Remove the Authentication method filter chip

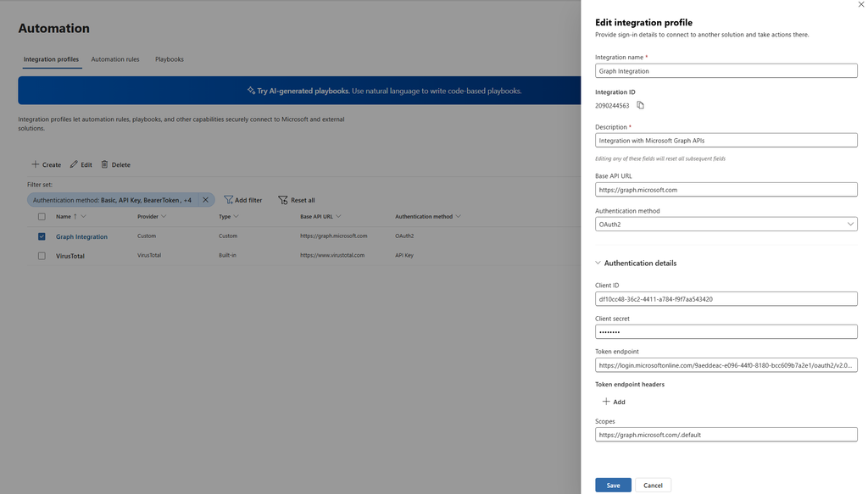point(205,200)
